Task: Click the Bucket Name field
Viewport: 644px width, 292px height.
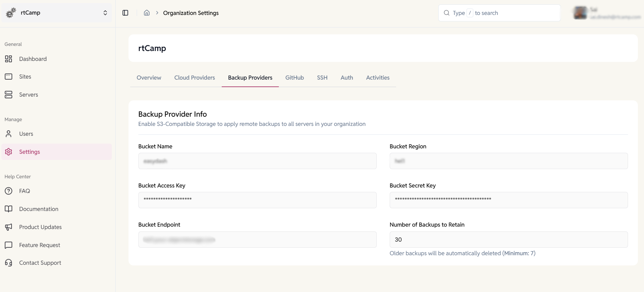Action: (257, 161)
